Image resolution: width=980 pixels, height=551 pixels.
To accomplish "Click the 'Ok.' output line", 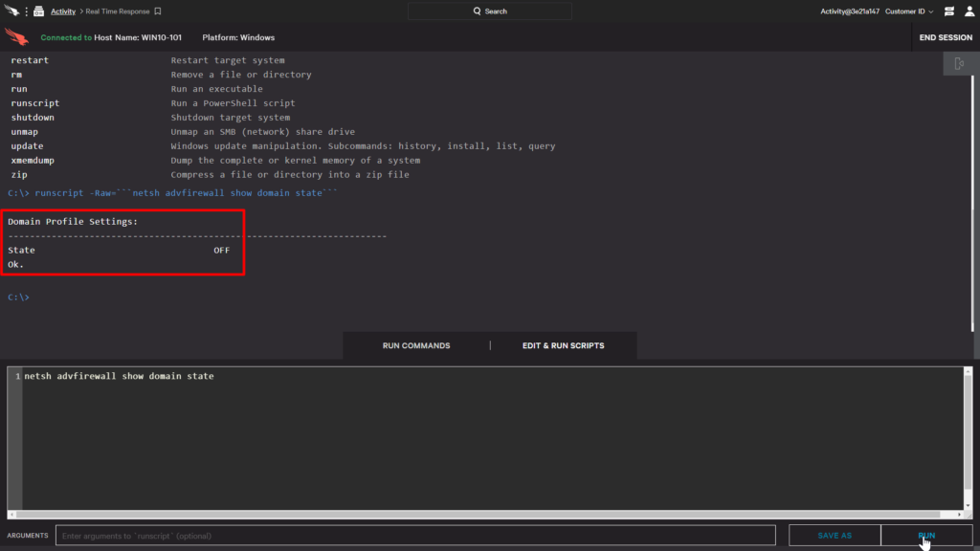I will (15, 264).
